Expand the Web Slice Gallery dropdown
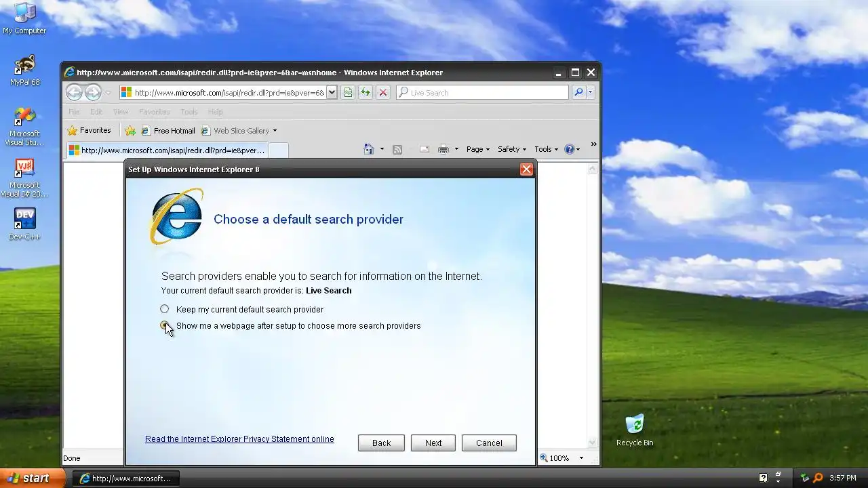 coord(275,131)
